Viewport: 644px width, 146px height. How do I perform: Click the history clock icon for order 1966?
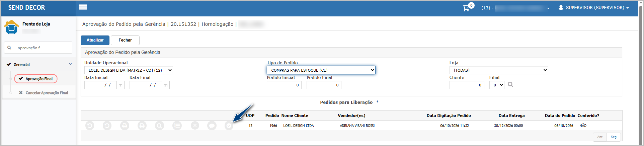pyautogui.click(x=90, y=126)
